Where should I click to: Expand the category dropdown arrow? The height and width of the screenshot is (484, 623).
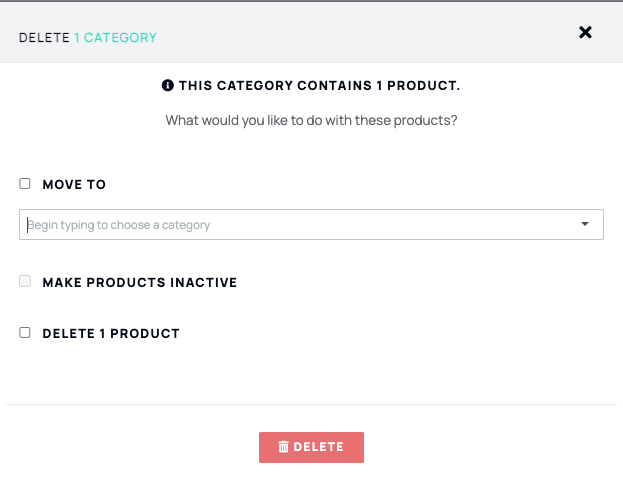point(585,224)
